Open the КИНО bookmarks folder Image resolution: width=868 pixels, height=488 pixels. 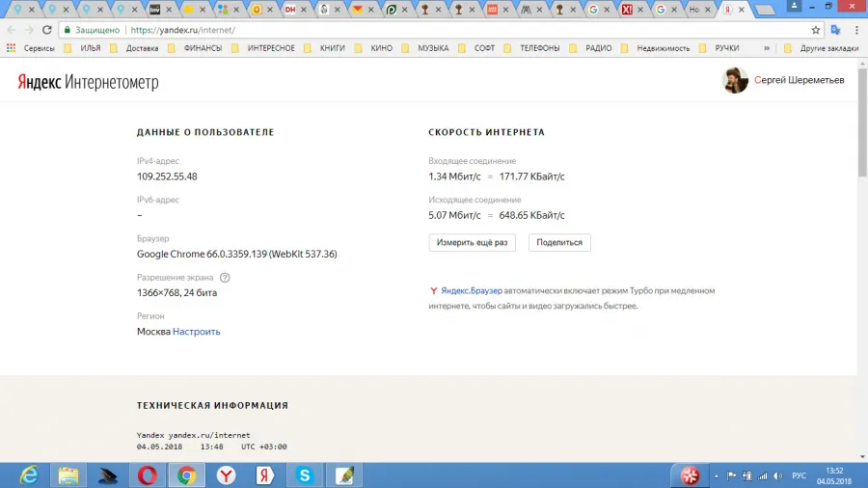click(x=374, y=48)
